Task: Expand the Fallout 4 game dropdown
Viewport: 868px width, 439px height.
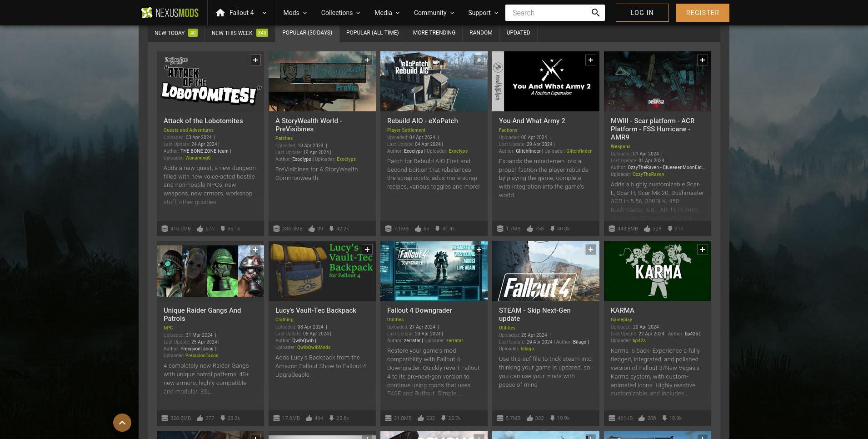Action: click(264, 13)
